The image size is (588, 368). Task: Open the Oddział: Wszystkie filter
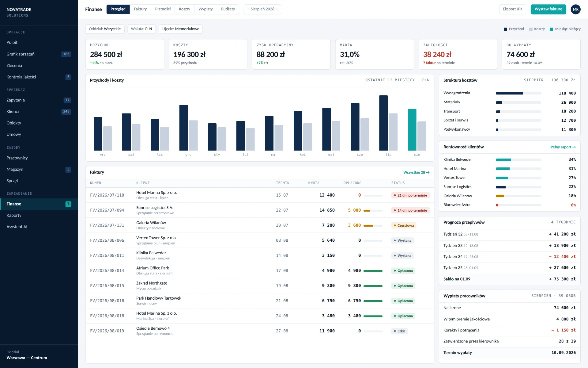coord(105,29)
